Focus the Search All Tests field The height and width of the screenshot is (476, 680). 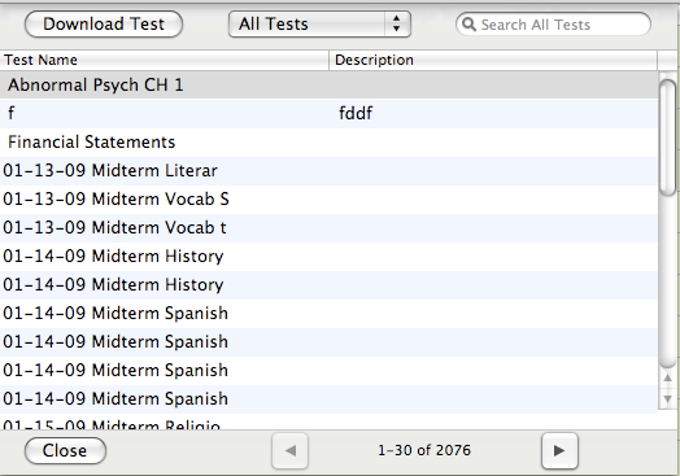pos(553,24)
